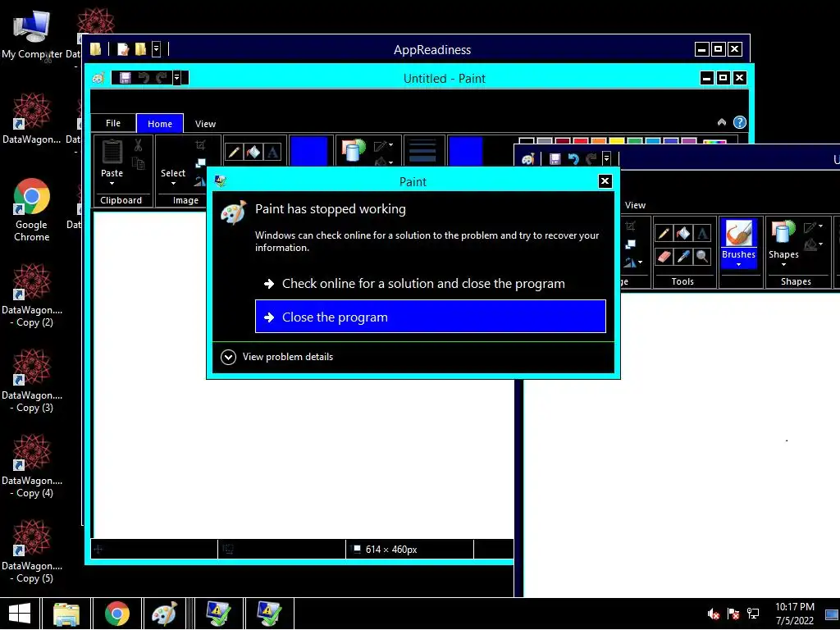The height and width of the screenshot is (630, 840).
Task: Open the File tab in cyan Paint window
Action: pyautogui.click(x=113, y=123)
